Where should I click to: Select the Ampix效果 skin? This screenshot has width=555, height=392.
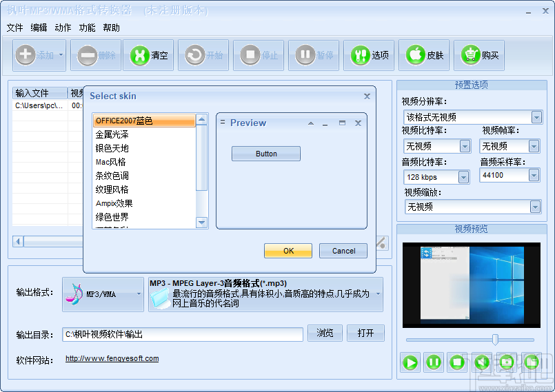[x=144, y=203]
